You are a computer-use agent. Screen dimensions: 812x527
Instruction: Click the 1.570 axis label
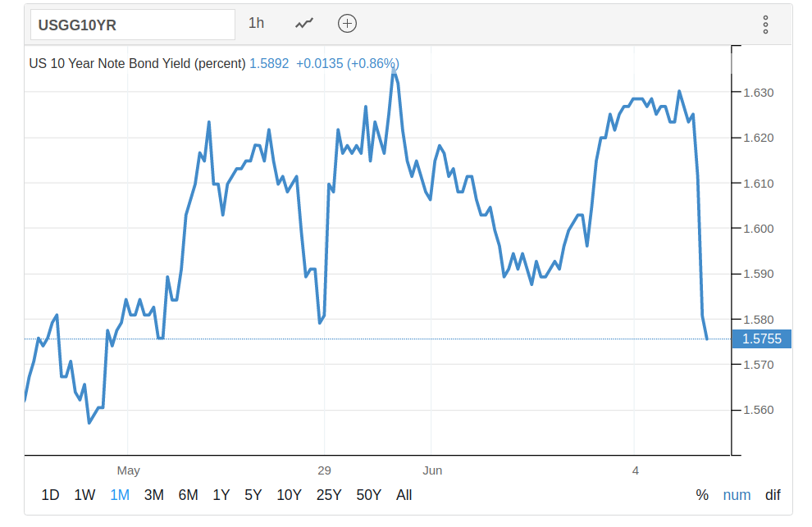pos(759,365)
